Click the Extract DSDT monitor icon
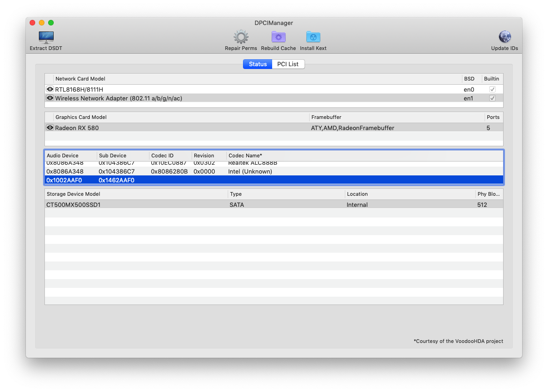 [46, 37]
